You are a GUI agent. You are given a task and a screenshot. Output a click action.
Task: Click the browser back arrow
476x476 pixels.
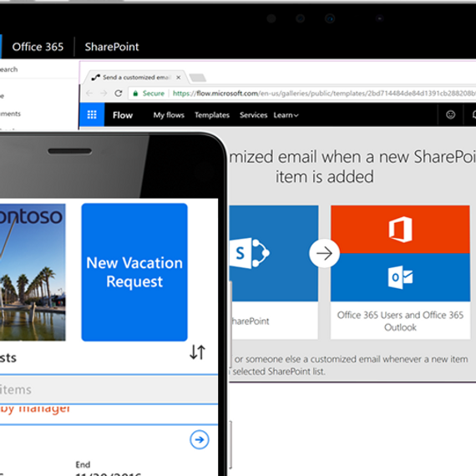89,94
